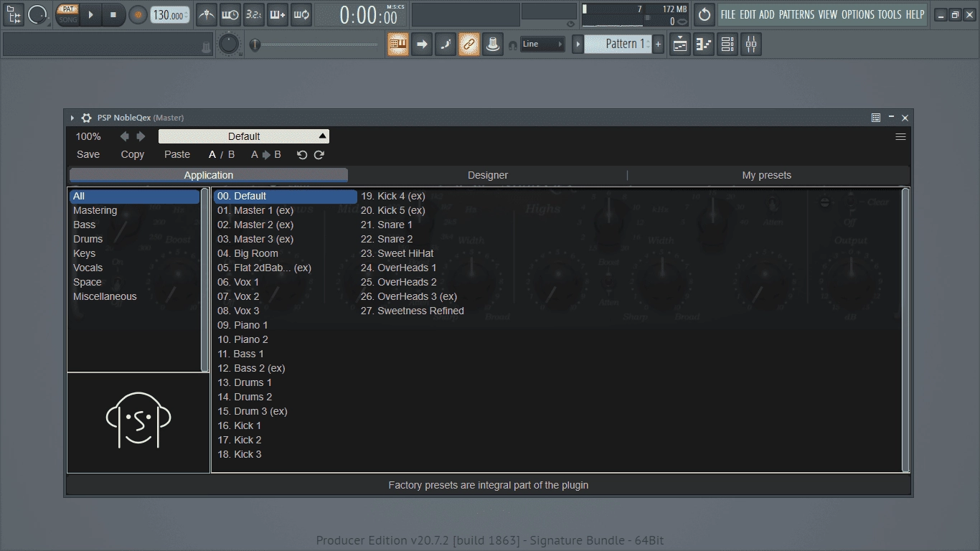
Task: Open the TOOLS menu
Action: pyautogui.click(x=890, y=14)
